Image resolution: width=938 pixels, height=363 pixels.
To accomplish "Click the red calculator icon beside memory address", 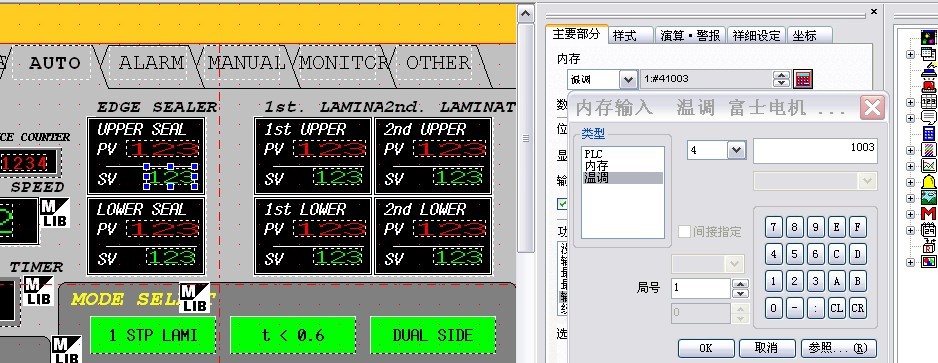I will (x=803, y=79).
